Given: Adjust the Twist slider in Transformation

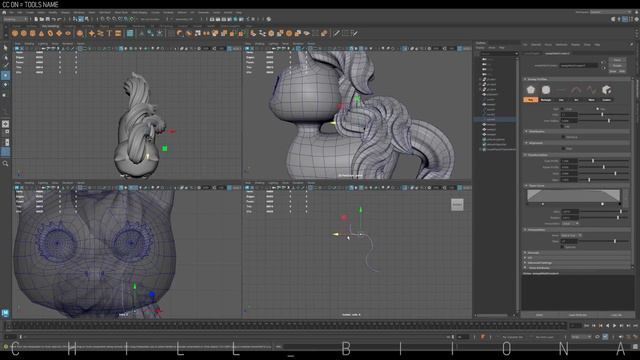Looking at the screenshot, I should pyautogui.click(x=604, y=173).
